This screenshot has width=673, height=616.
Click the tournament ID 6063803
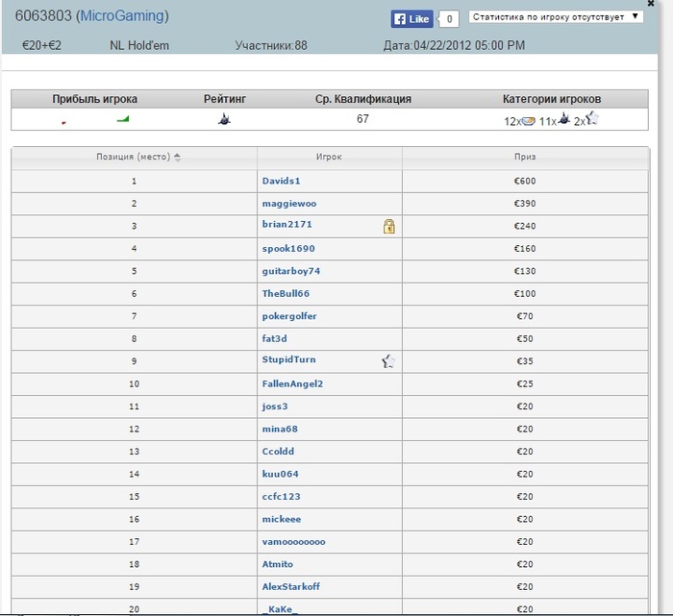[43, 16]
